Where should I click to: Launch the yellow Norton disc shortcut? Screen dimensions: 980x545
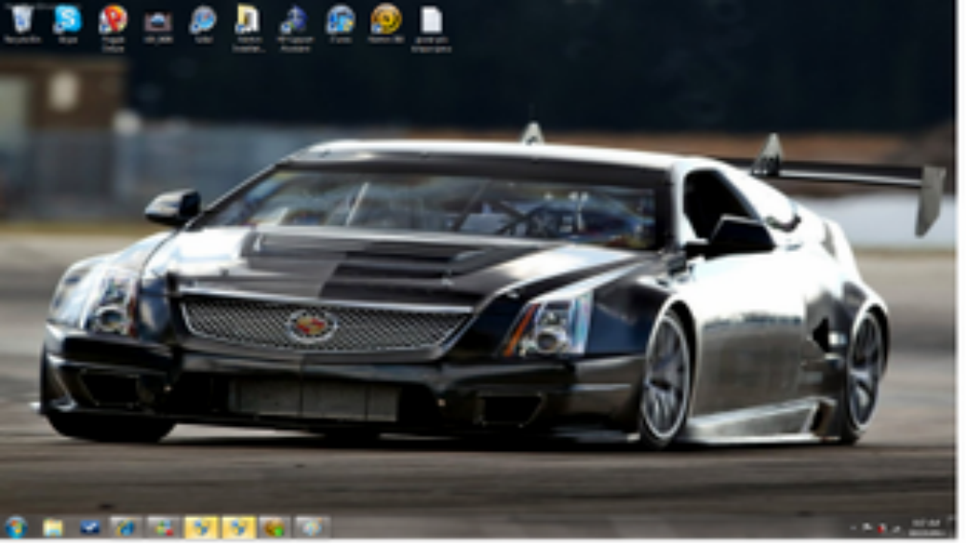386,24
